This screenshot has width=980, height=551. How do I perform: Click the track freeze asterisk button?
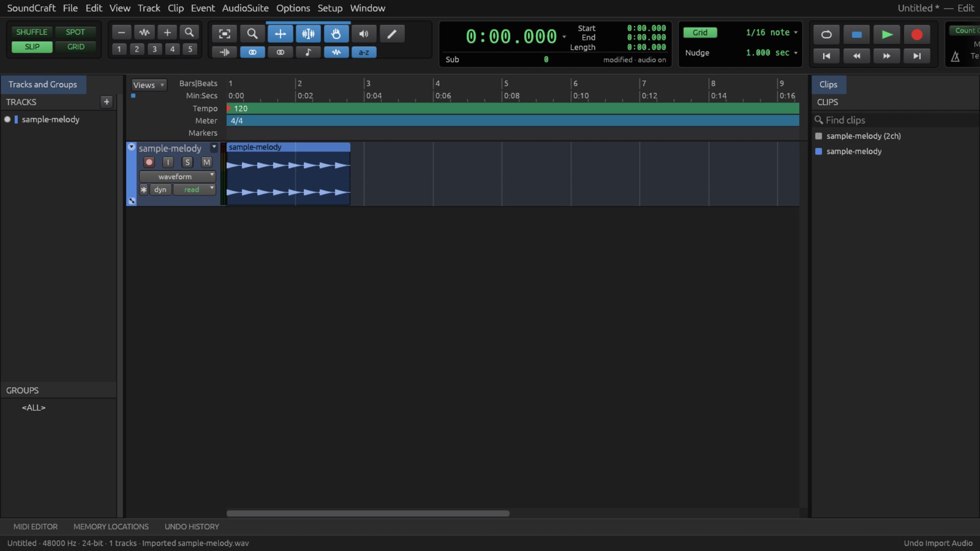click(x=143, y=190)
